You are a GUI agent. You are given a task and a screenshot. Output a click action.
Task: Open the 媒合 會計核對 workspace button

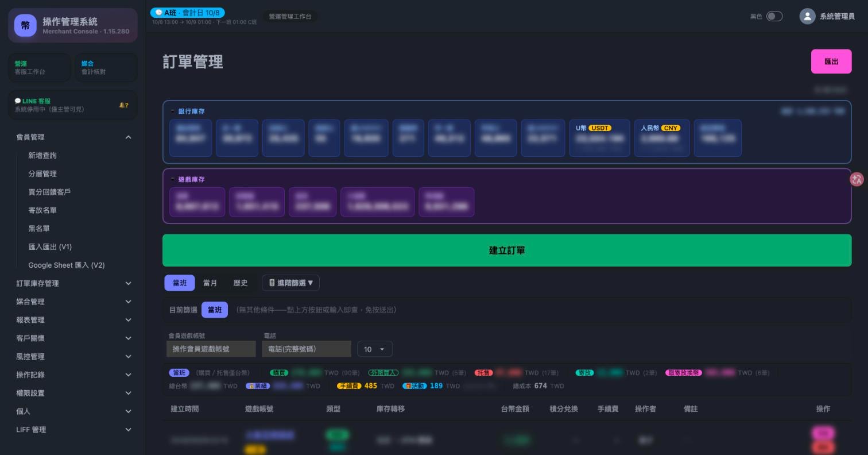[x=106, y=68]
